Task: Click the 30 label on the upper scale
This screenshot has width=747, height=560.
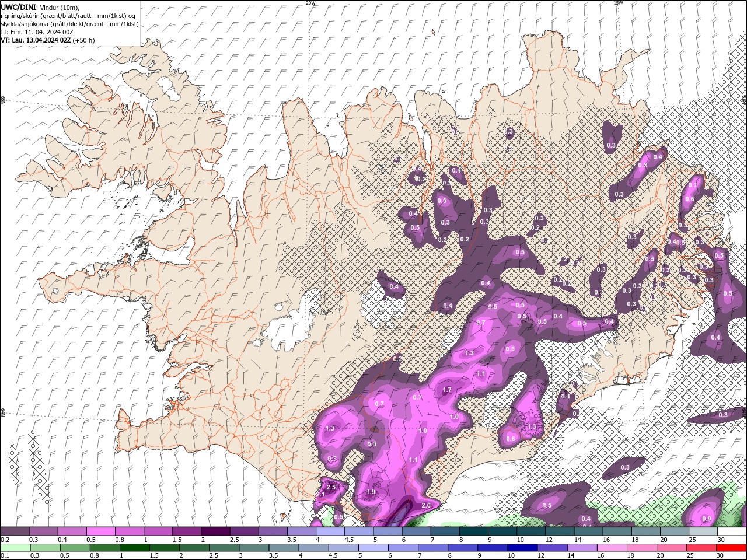Action: tap(721, 540)
